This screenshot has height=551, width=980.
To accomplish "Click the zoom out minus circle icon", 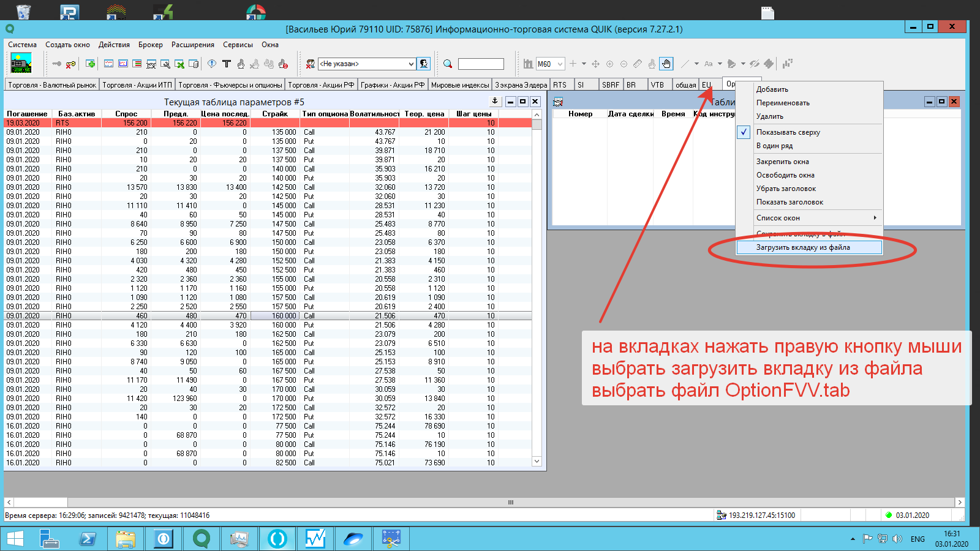I will pos(624,64).
